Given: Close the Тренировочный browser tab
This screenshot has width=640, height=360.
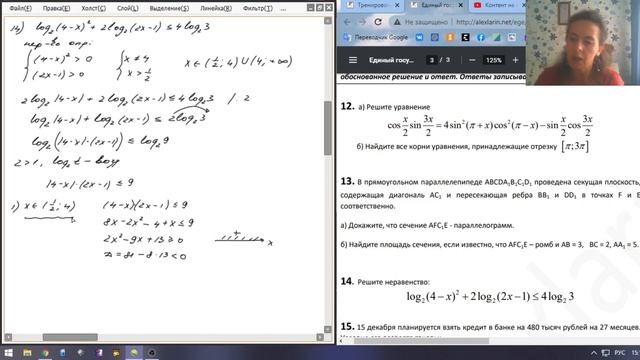Looking at the screenshot, I should (x=397, y=5).
